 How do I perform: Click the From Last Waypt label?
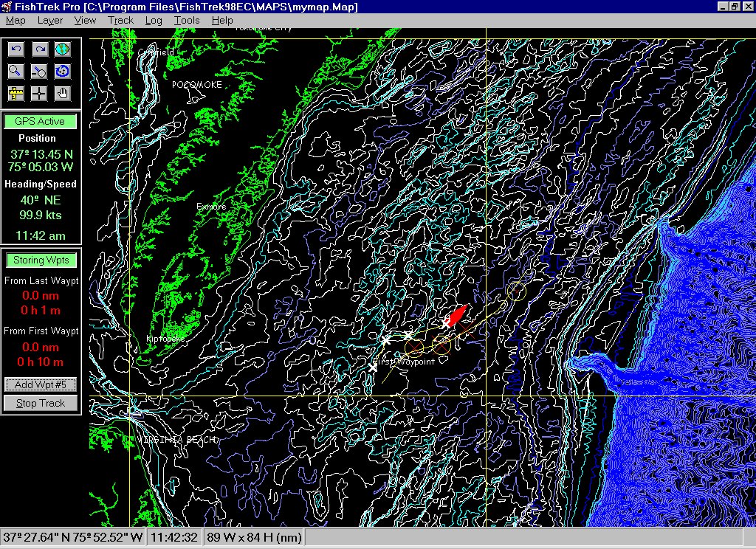(x=41, y=281)
